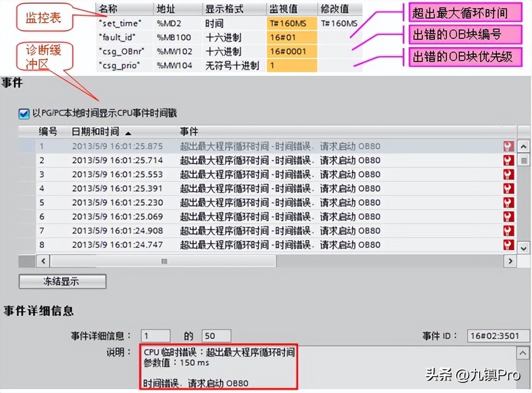Click the wrench icon on event row 8
The image size is (532, 393).
point(509,244)
